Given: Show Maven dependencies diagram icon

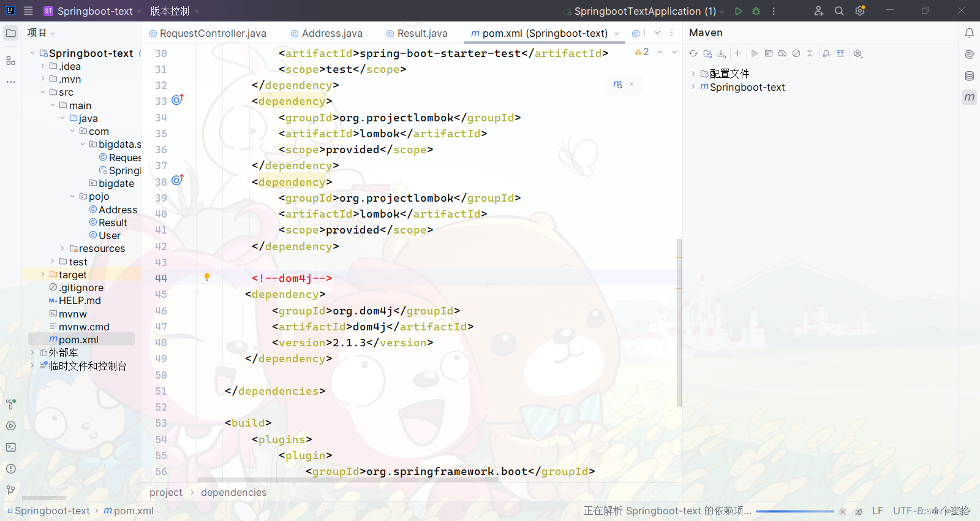Looking at the screenshot, I should (x=826, y=54).
